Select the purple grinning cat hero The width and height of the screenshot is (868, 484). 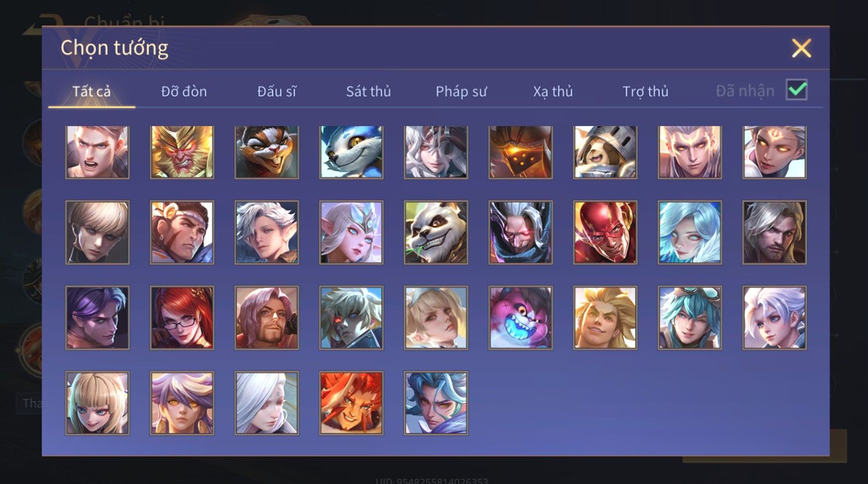coord(520,318)
